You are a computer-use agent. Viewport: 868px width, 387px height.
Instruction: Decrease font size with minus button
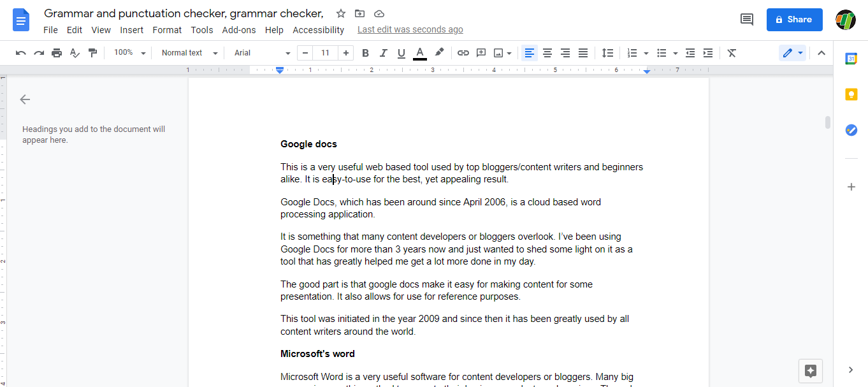coord(305,53)
